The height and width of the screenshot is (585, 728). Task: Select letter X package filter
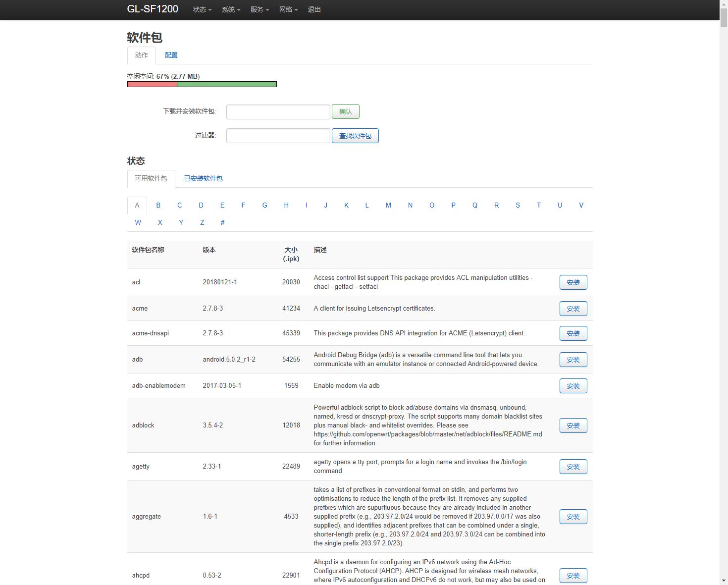(x=160, y=222)
